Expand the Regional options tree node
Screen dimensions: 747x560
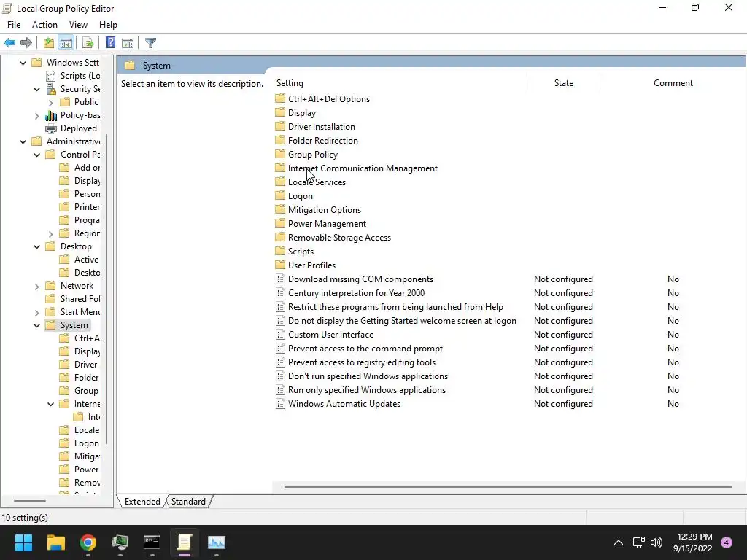point(50,234)
